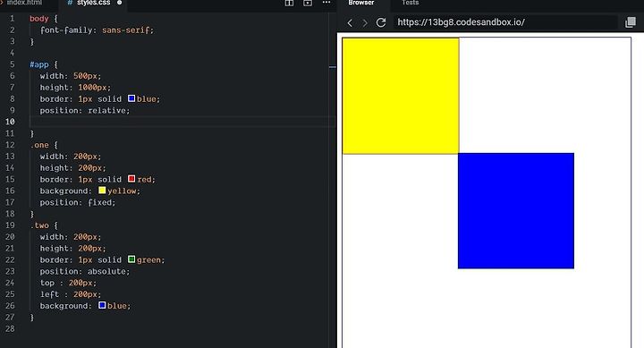Image resolution: width=644 pixels, height=348 pixels.
Task: Click the blue color swatch on line 26
Action: (x=102, y=305)
